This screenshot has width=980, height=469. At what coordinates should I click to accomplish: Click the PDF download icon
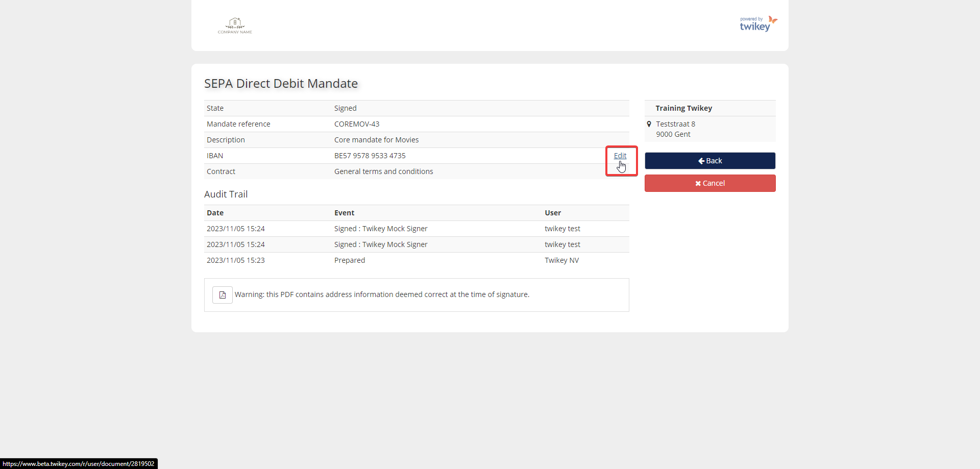222,295
